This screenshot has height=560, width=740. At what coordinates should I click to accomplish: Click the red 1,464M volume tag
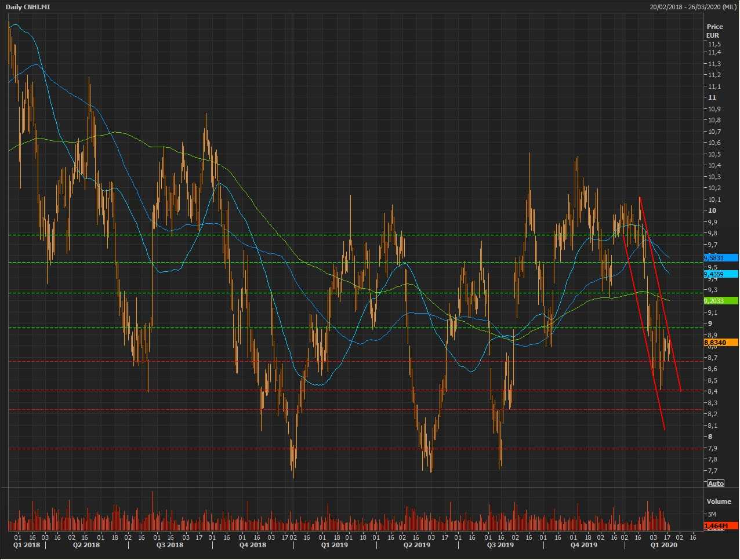(x=720, y=526)
